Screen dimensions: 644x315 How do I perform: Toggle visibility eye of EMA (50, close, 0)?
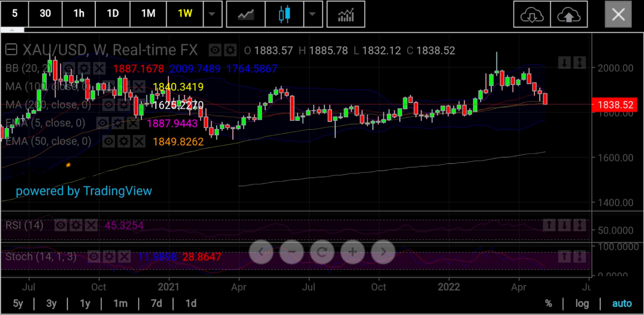pos(108,142)
